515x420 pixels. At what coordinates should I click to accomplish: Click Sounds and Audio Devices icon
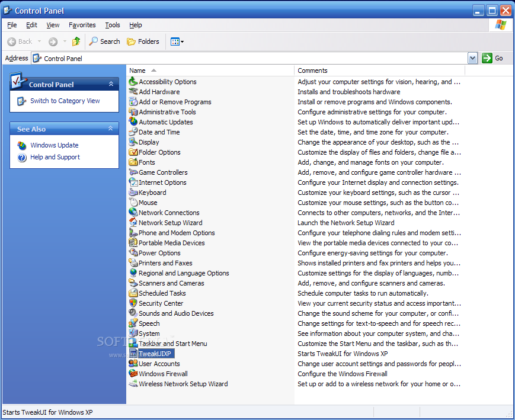[133, 313]
